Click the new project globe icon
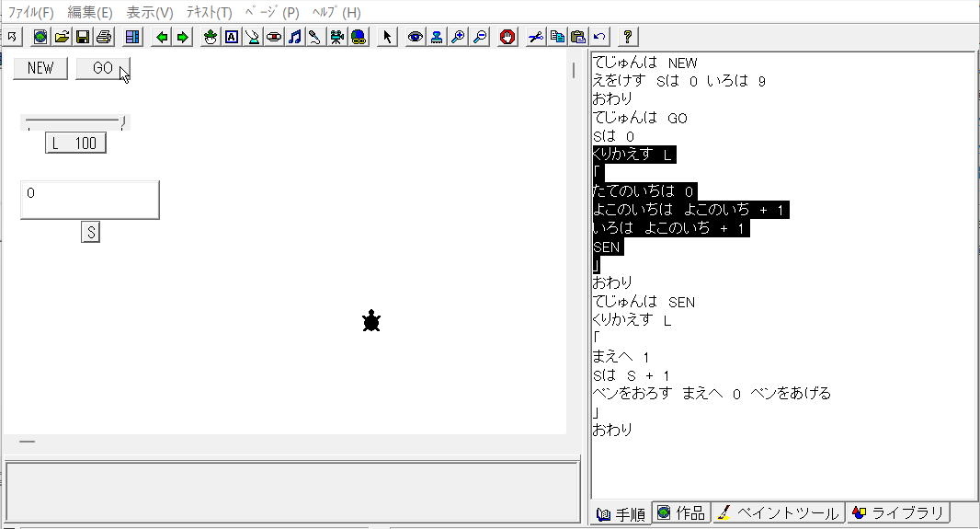 [40, 37]
